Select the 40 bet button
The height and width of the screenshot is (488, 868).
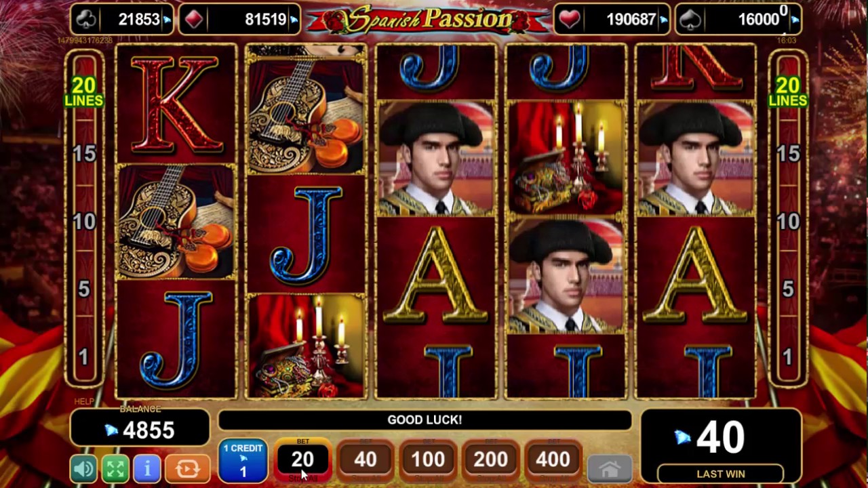365,460
